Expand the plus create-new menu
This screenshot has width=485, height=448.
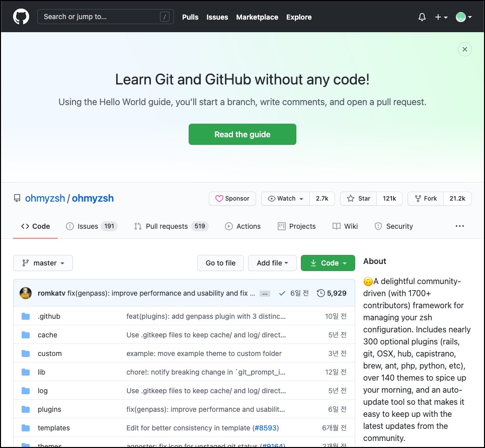441,17
